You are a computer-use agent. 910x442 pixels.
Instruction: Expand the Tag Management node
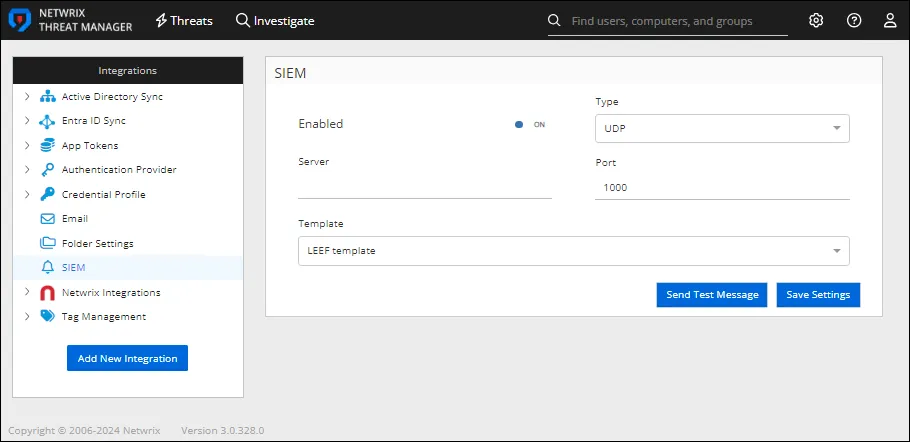(x=27, y=317)
